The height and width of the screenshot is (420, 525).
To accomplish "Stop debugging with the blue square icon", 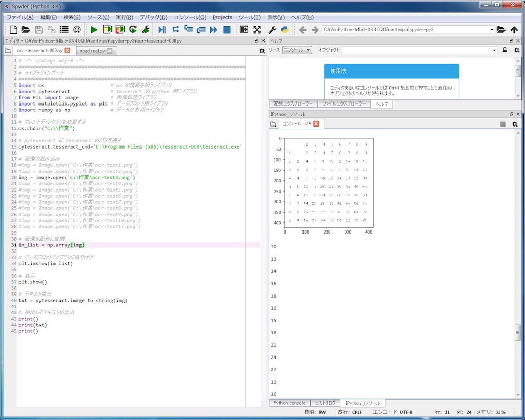I will click(227, 30).
